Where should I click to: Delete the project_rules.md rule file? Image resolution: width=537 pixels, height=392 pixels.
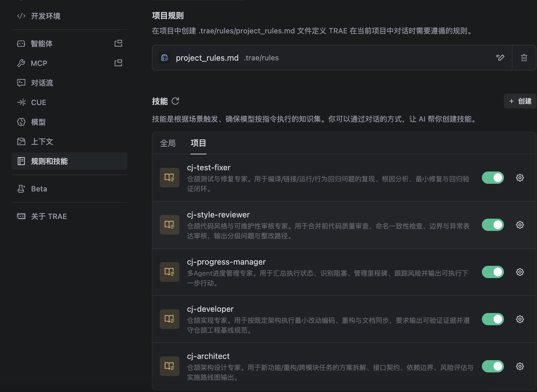[x=524, y=58]
